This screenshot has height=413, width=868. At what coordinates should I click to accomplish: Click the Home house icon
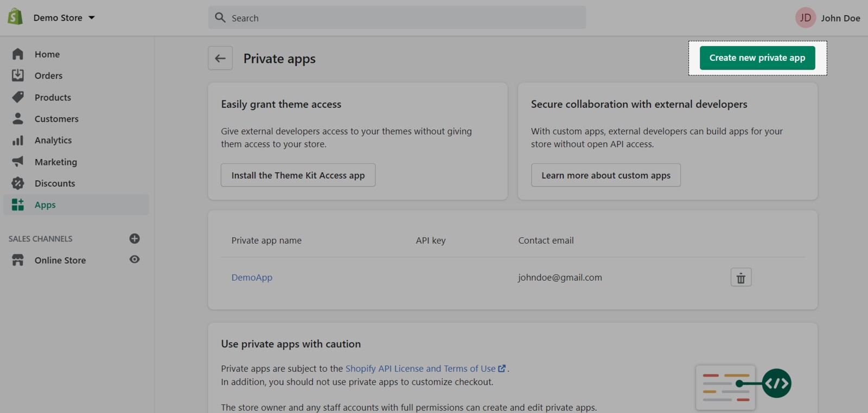tap(18, 54)
